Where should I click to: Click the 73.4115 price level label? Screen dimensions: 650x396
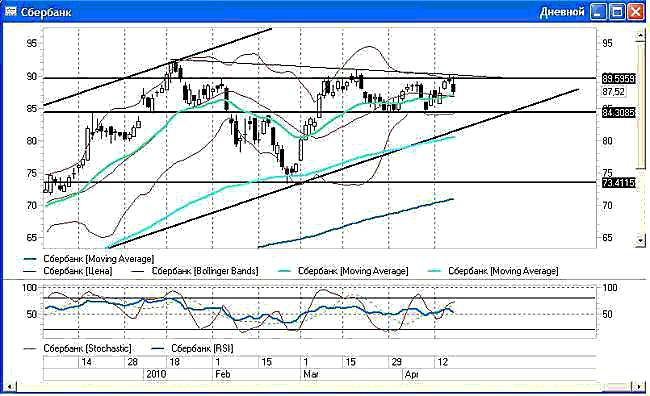click(618, 183)
